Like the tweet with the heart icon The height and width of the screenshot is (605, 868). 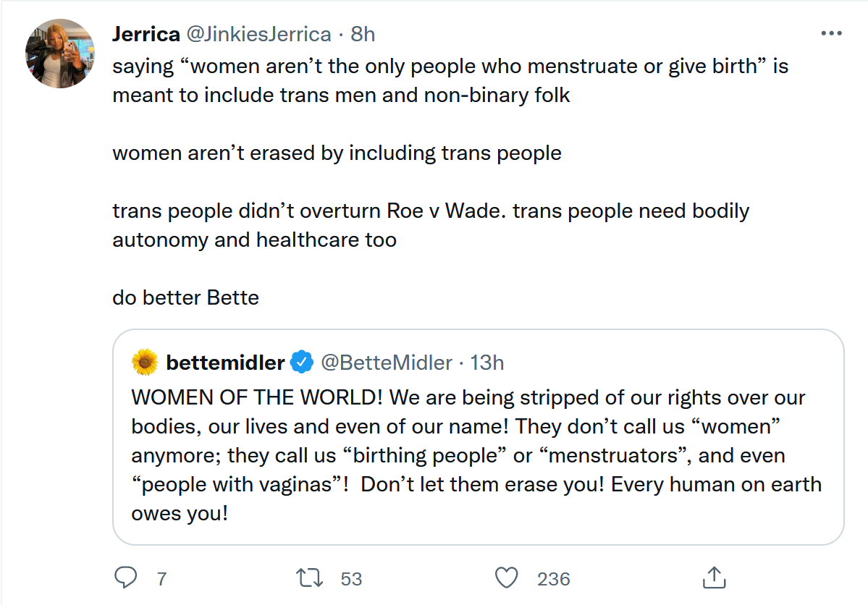(507, 578)
